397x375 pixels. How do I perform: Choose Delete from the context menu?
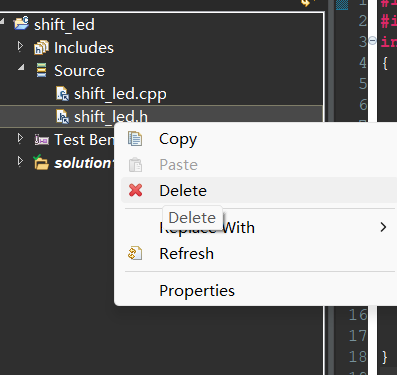point(260,190)
